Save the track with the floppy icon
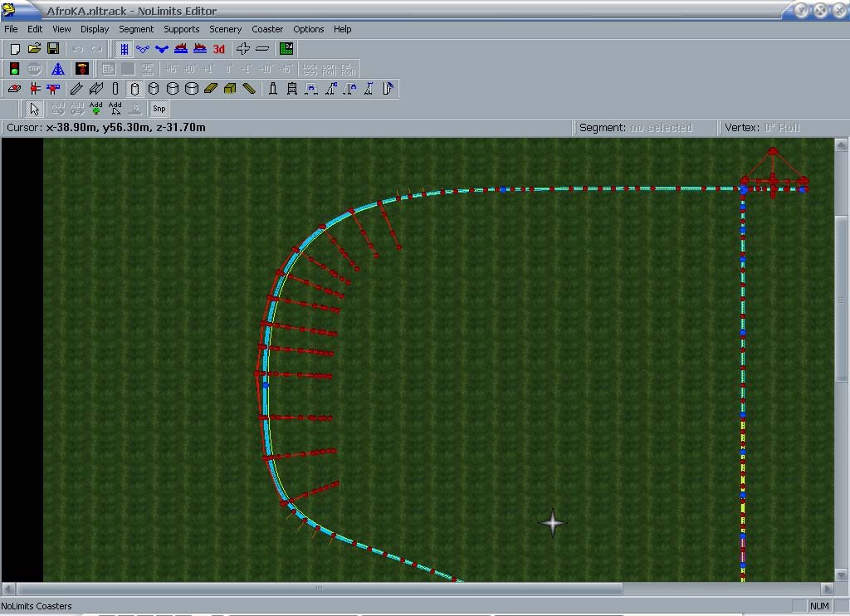 tap(53, 49)
